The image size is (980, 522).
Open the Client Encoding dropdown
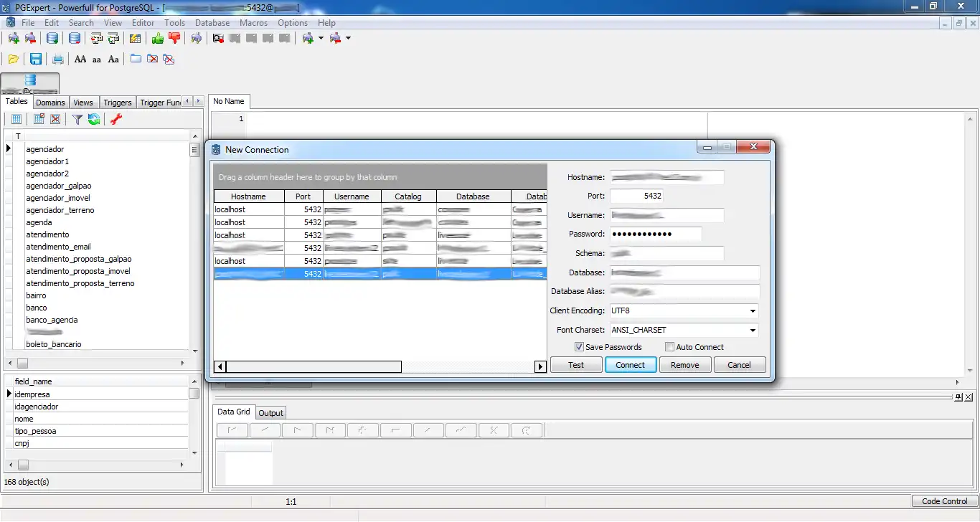(753, 311)
